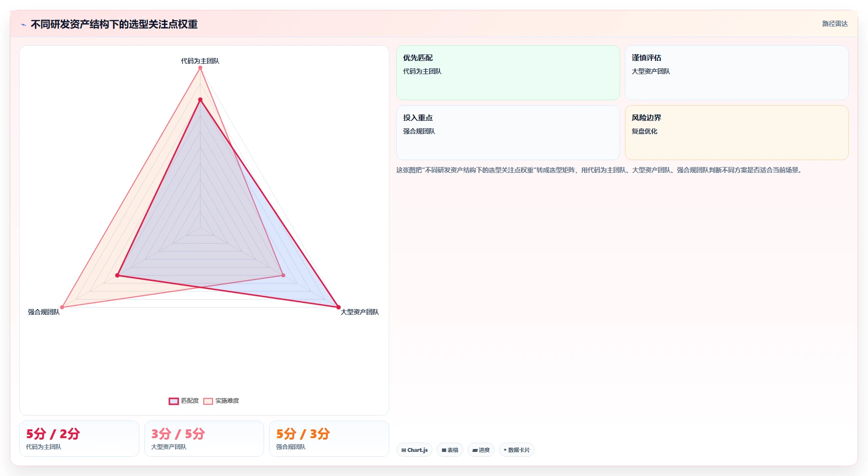Select the 匹配度 data point on 代码为主团队 axis
This screenshot has height=476, width=868.
pyautogui.click(x=200, y=100)
